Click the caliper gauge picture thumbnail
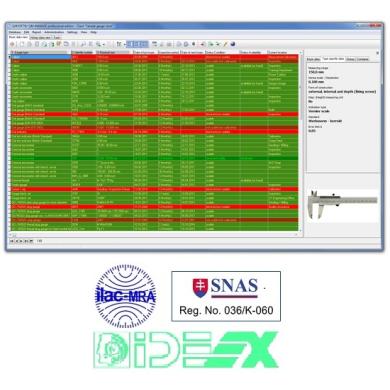 [x=343, y=204]
